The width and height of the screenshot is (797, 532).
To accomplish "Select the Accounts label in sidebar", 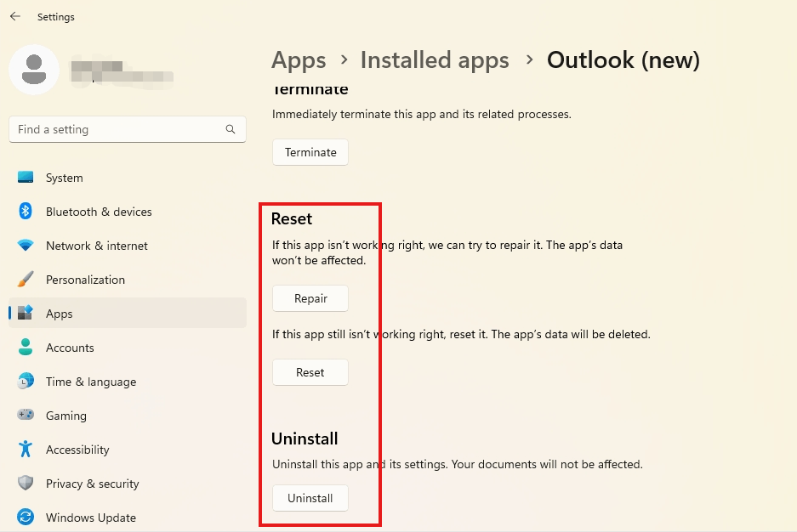I will pyautogui.click(x=70, y=348).
